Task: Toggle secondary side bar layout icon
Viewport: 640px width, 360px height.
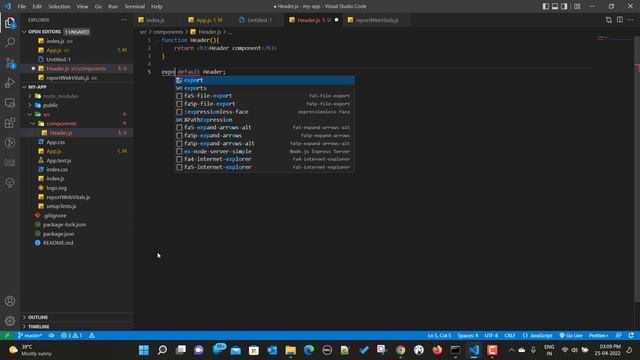Action: pyautogui.click(x=564, y=6)
